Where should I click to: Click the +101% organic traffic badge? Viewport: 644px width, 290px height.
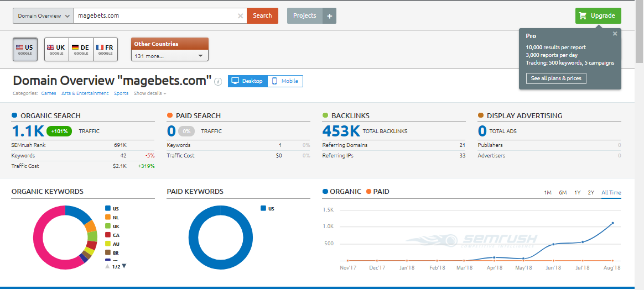click(60, 131)
